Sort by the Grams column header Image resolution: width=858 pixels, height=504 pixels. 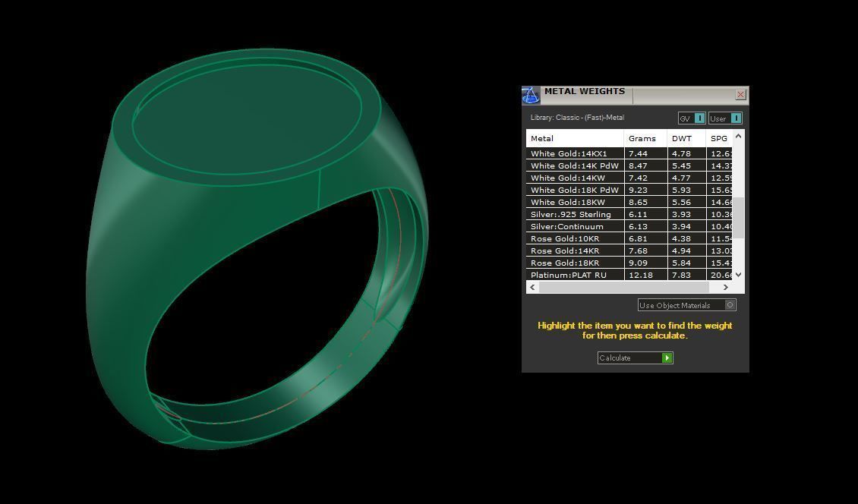click(x=645, y=138)
